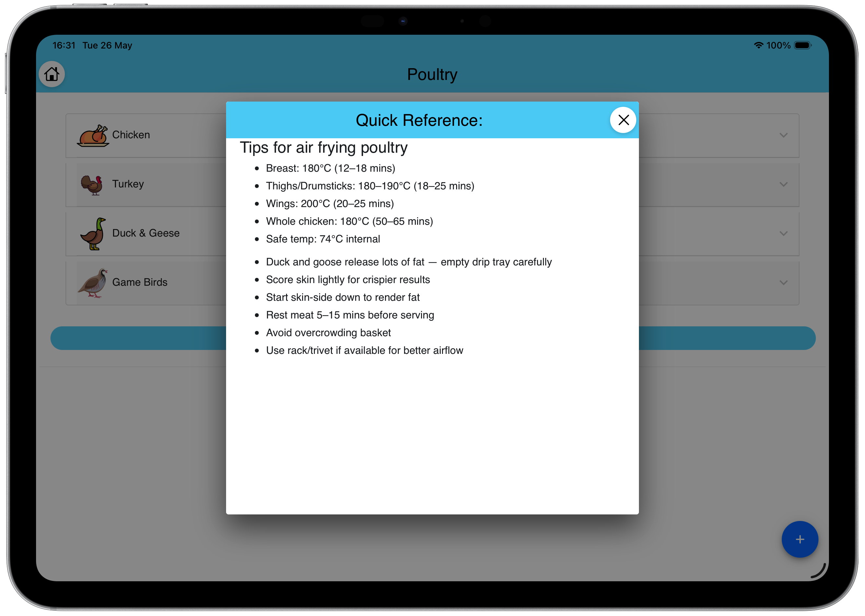Tap the game bird partridge icon
865x616 pixels.
[x=93, y=283]
